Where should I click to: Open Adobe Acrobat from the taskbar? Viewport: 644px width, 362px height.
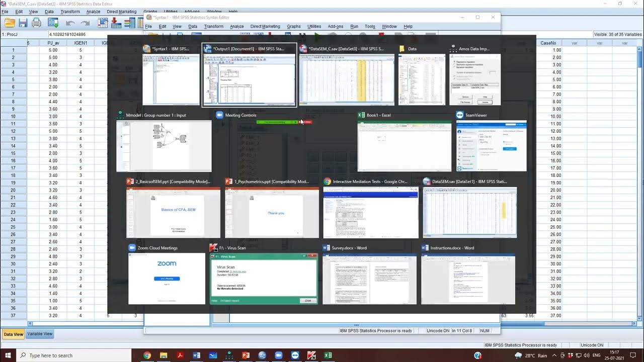pyautogui.click(x=180, y=355)
